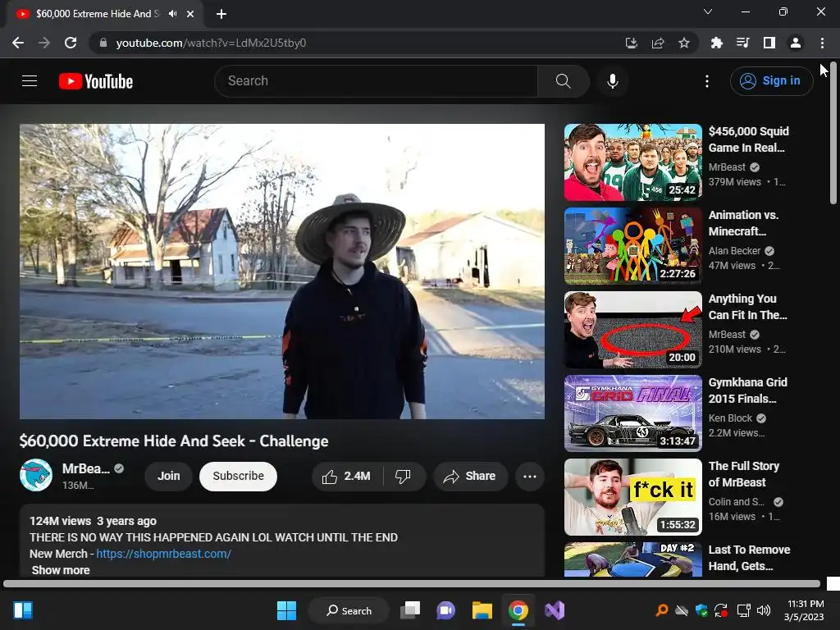Viewport: 840px width, 630px height.
Task: Expand description with Show more
Action: coord(61,570)
